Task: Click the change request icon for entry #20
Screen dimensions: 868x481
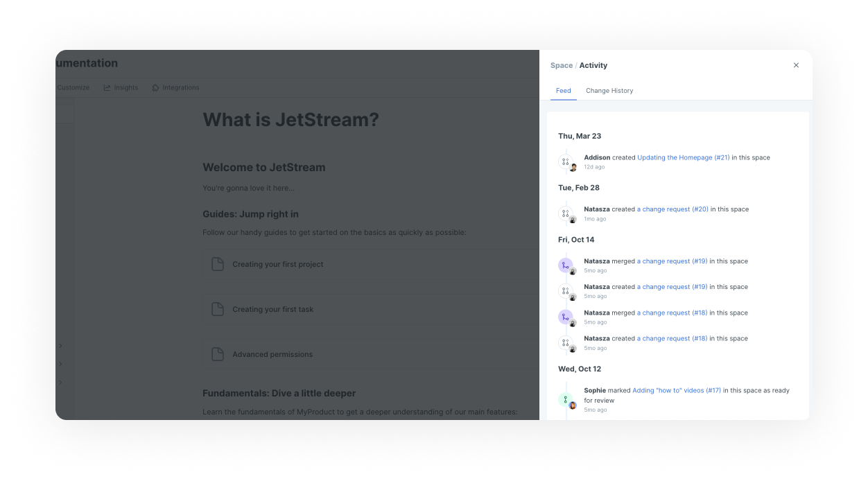Action: tap(566, 213)
